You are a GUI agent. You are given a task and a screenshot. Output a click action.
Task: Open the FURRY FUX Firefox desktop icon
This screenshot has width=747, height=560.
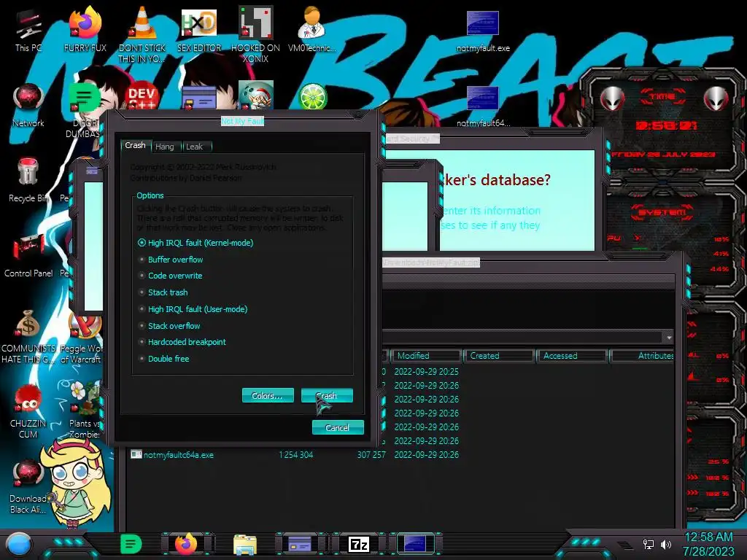85,28
